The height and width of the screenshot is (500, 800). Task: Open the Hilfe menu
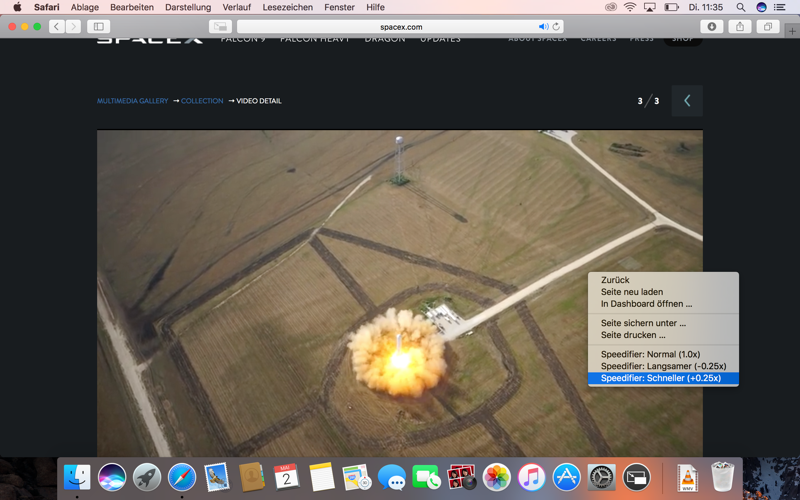[x=375, y=7]
